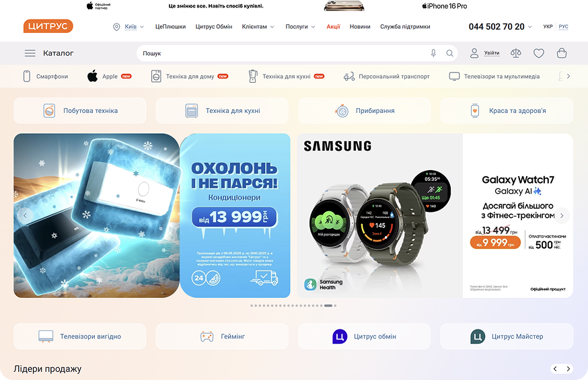Open the Смартфони category tab

(x=45, y=77)
